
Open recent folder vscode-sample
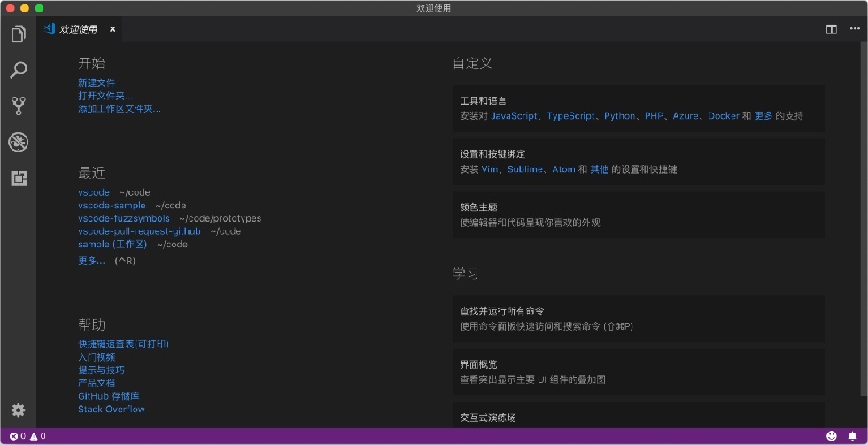click(x=112, y=206)
